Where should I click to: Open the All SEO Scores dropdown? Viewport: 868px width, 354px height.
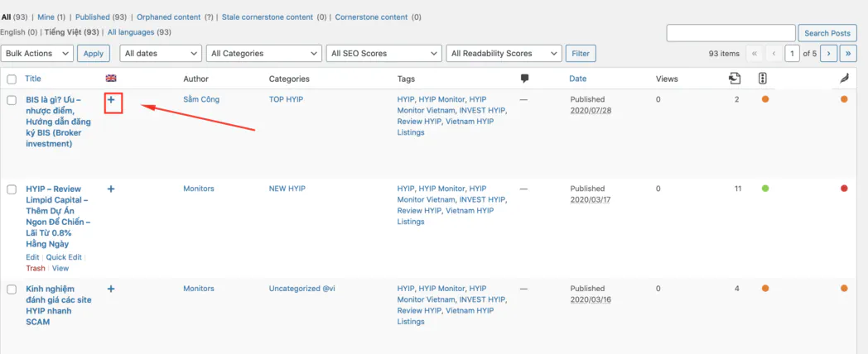tap(384, 54)
